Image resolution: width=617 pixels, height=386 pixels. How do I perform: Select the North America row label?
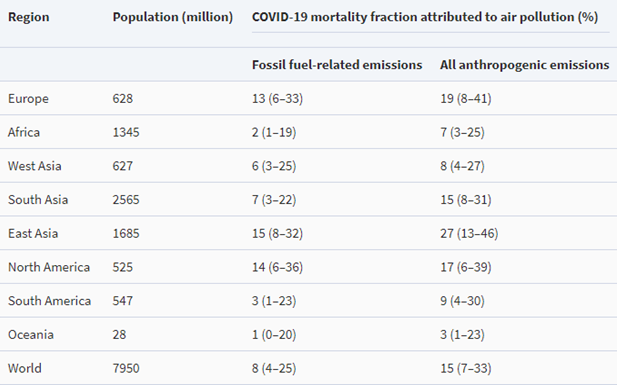49,268
